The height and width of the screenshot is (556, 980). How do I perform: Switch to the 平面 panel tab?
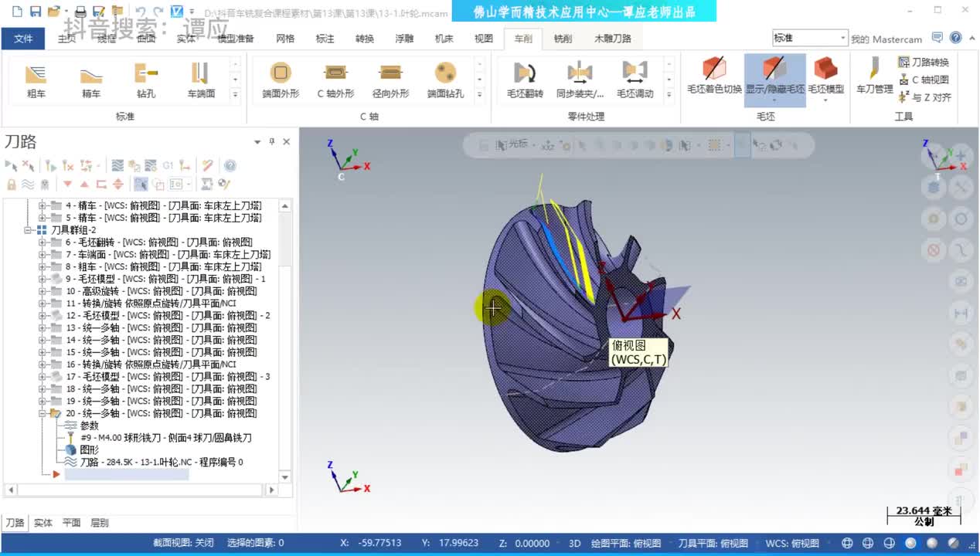[71, 523]
